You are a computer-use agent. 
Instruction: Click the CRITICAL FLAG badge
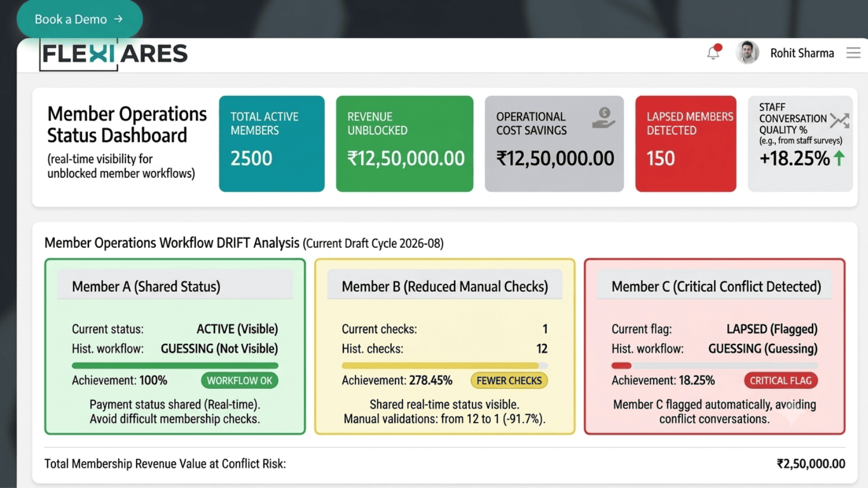[781, 381]
